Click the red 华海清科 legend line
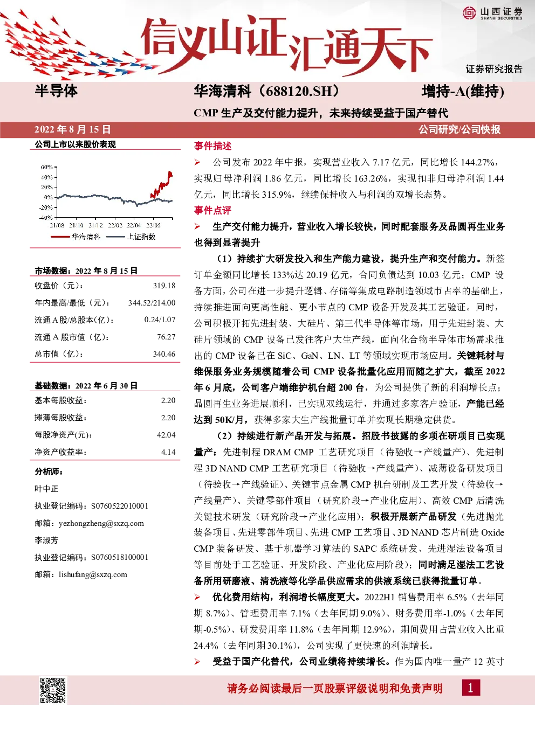Viewport: 535px width, 756px height. tap(60, 237)
